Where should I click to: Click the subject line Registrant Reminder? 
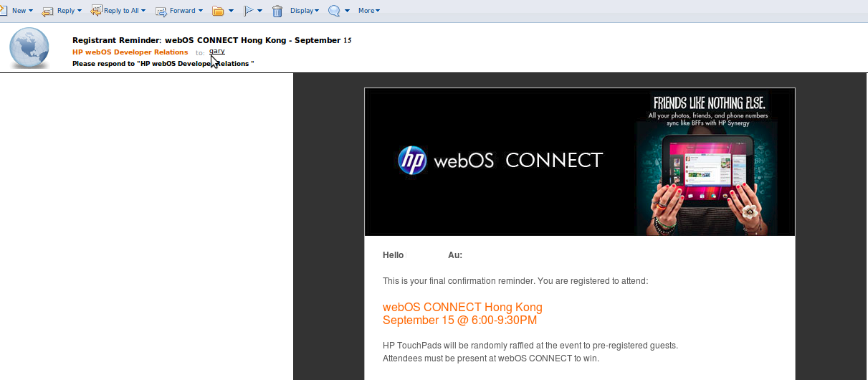(x=212, y=40)
